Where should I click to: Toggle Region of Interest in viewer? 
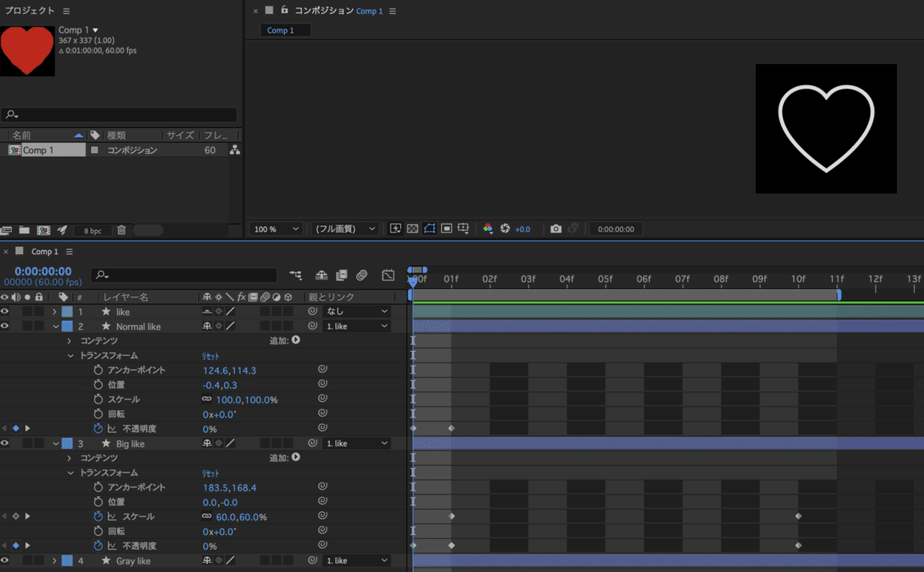pyautogui.click(x=447, y=229)
